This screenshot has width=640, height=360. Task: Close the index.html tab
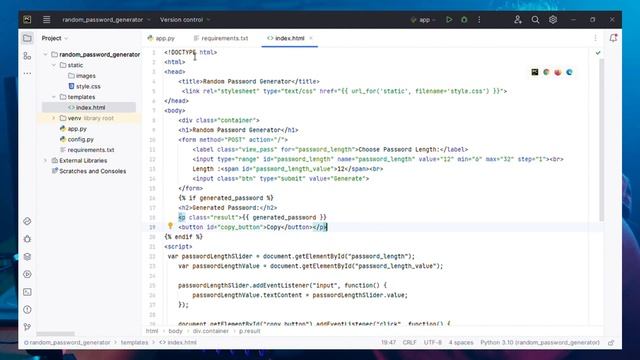click(x=311, y=38)
